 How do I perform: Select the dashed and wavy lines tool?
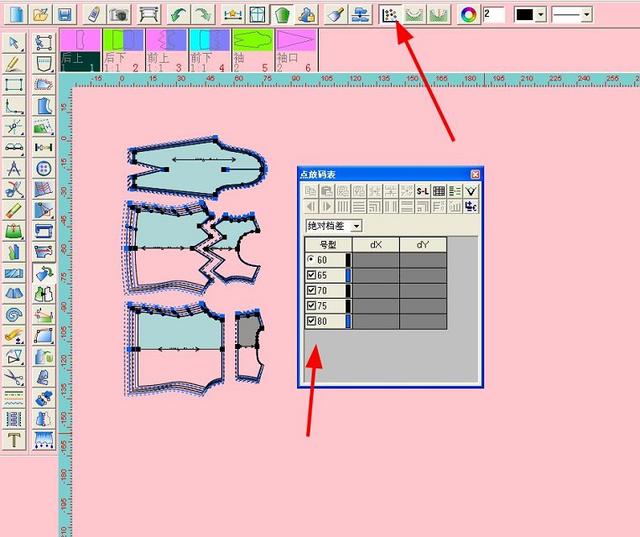click(x=13, y=398)
